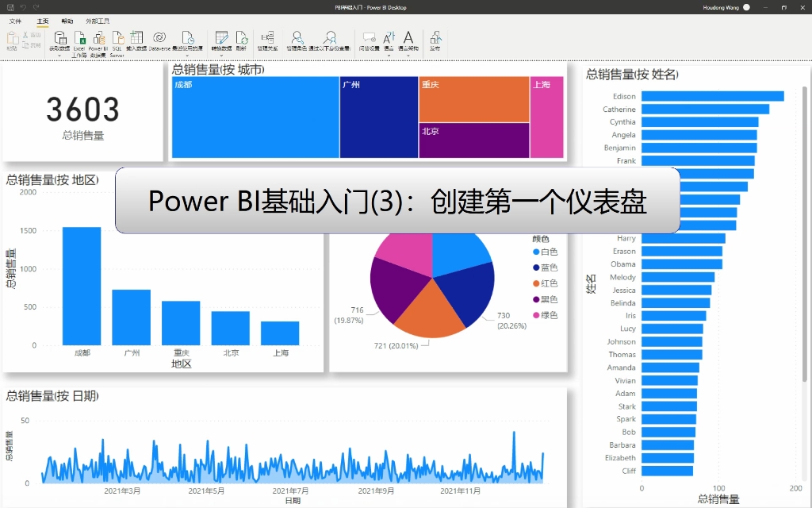Click the Save icon in the title bar
The width and height of the screenshot is (812, 508).
pyautogui.click(x=10, y=7)
